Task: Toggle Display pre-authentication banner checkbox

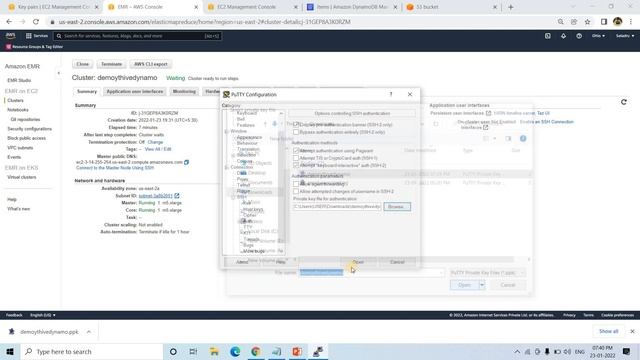Action: point(296,124)
